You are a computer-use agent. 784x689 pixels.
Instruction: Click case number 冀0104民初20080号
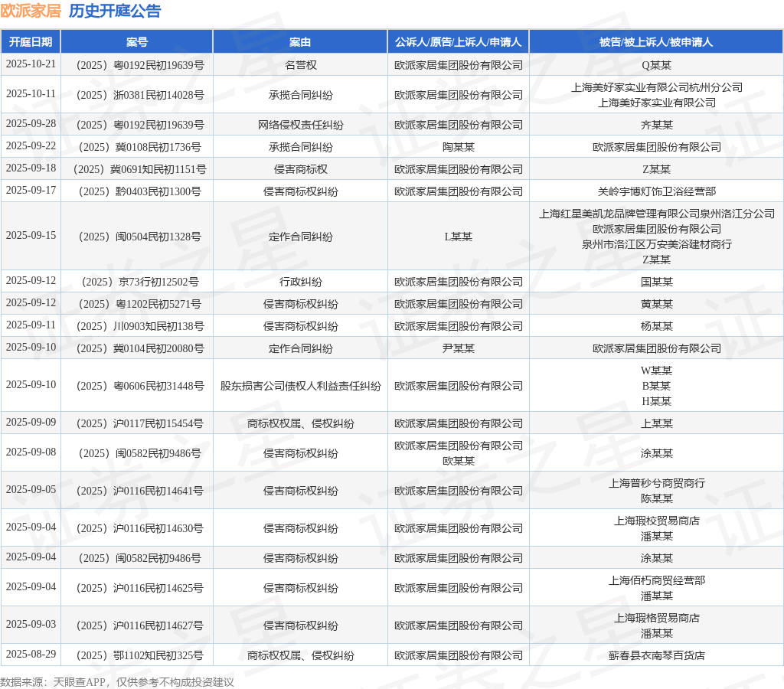pos(139,348)
